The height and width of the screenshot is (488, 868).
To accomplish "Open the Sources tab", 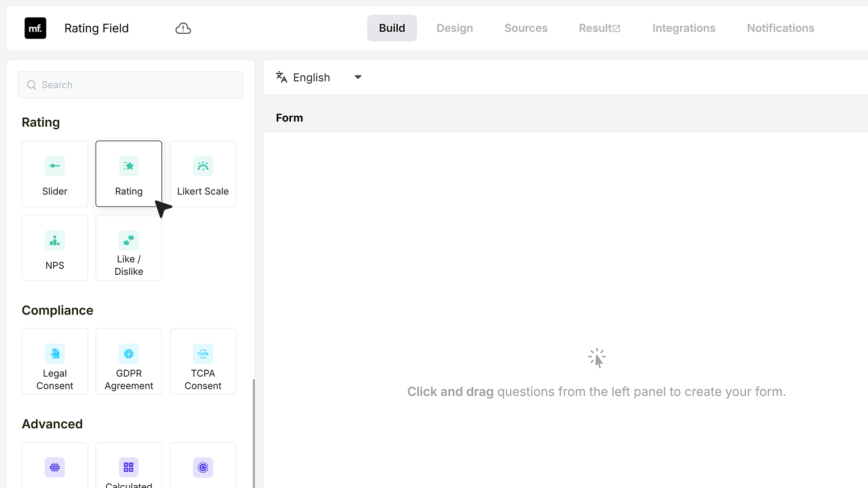I will (526, 28).
